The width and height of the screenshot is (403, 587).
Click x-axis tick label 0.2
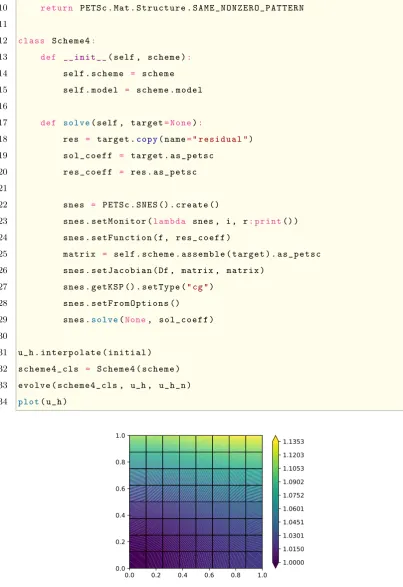156,575
